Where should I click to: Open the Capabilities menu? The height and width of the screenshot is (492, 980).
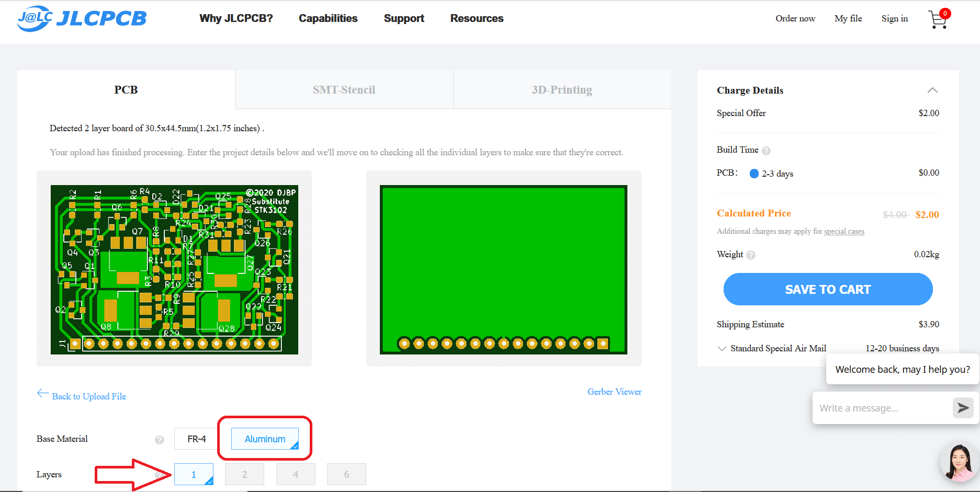point(328,18)
